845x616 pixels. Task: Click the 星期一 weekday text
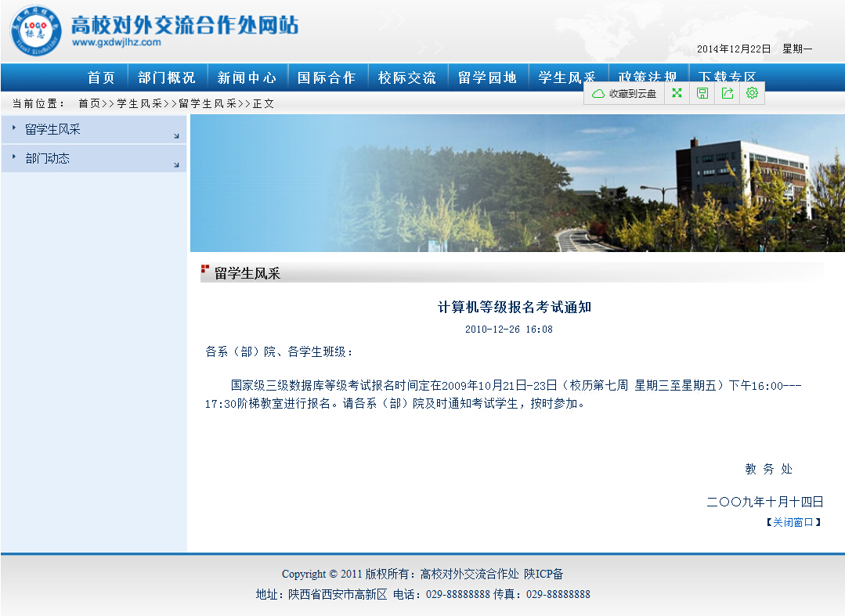(x=797, y=49)
